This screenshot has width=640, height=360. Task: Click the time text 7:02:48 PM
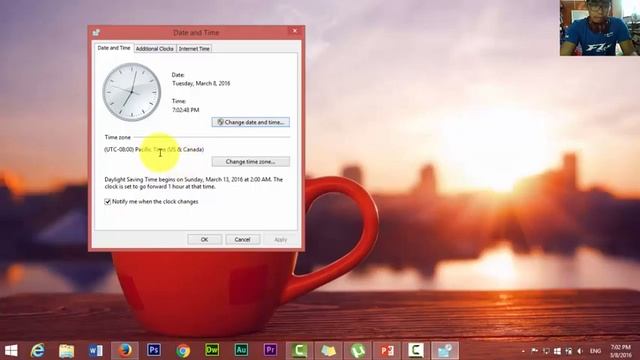186,110
